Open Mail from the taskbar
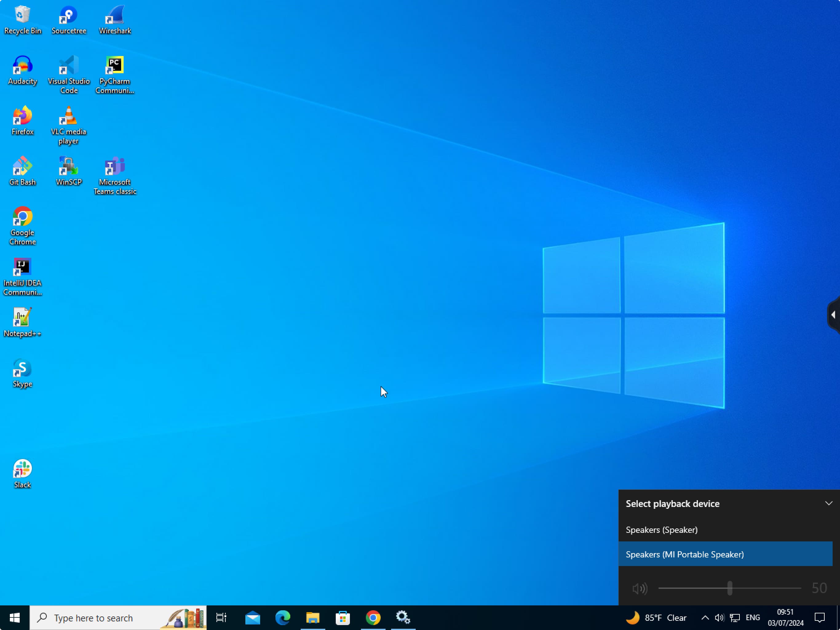 252,618
